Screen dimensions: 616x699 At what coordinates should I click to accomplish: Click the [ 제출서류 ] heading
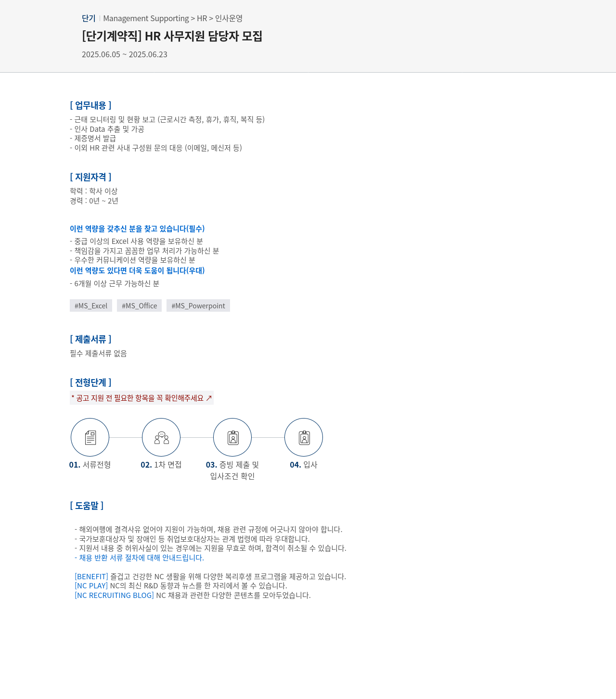[90, 339]
